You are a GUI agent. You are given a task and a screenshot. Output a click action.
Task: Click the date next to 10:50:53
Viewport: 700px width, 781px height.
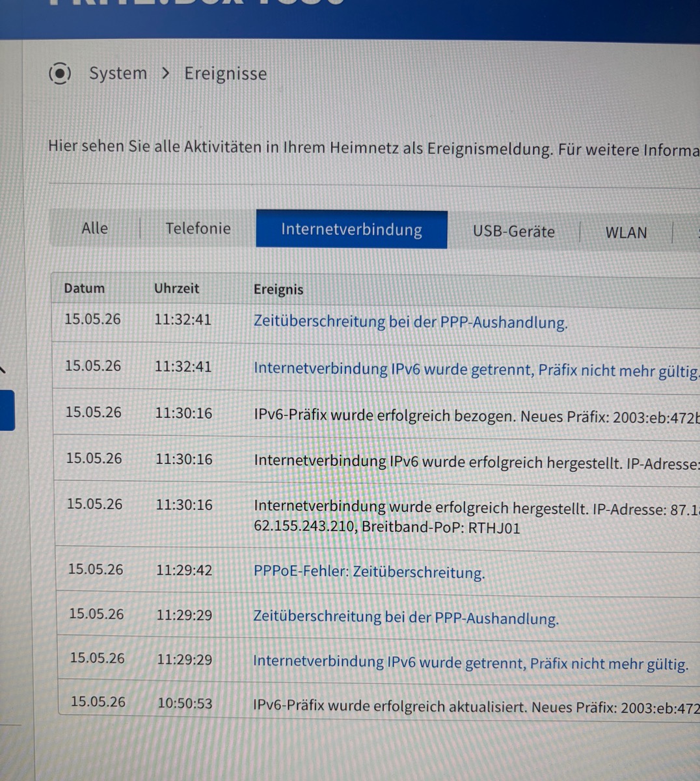[x=98, y=702]
